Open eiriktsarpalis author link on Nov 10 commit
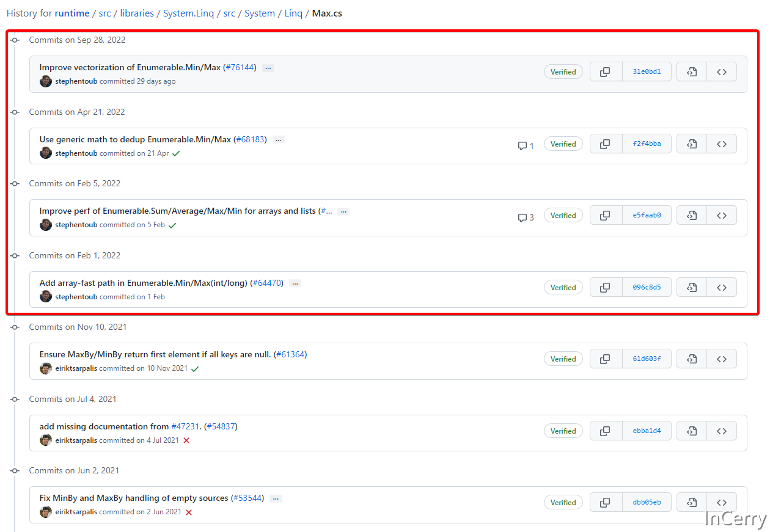The height and width of the screenshot is (532, 770). [76, 368]
